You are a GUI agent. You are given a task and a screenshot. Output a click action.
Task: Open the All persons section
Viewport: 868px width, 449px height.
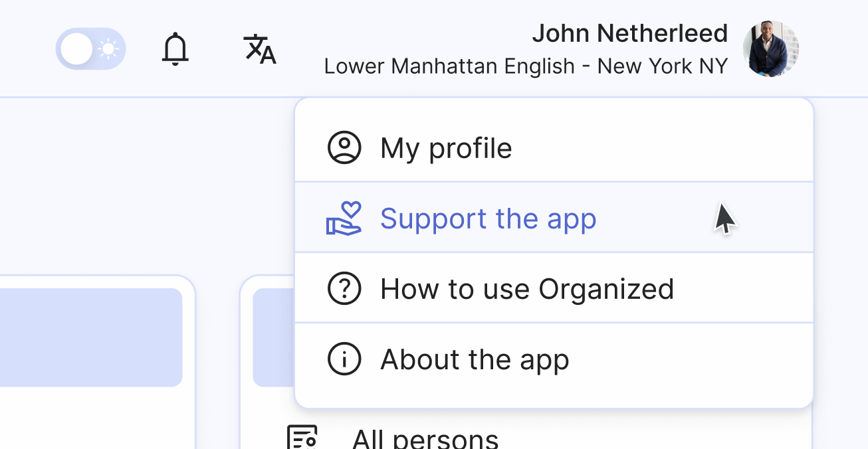pos(425,437)
